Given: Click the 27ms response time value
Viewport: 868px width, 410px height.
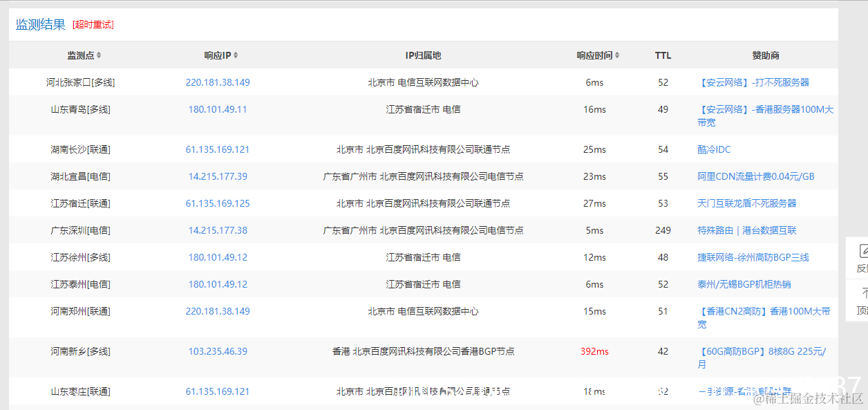Looking at the screenshot, I should (594, 203).
